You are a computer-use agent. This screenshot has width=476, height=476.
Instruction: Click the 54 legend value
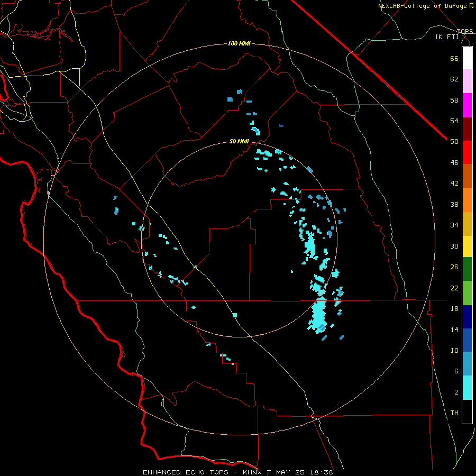click(x=454, y=121)
